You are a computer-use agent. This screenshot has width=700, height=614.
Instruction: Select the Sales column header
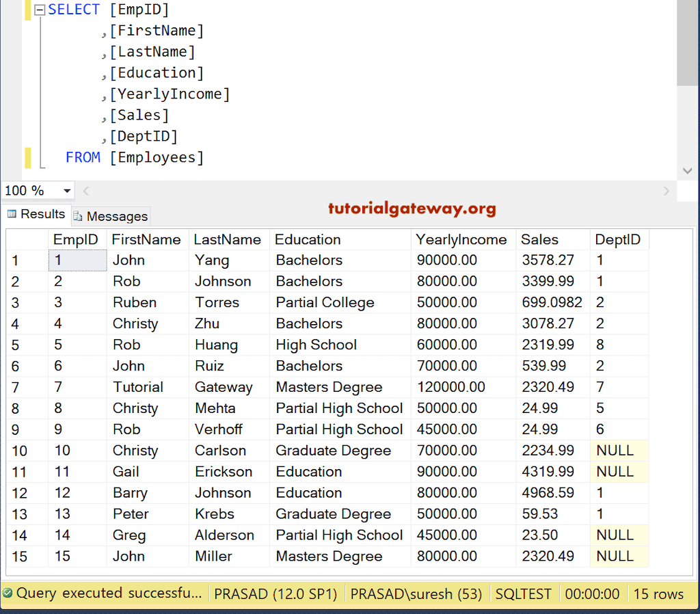tap(553, 239)
